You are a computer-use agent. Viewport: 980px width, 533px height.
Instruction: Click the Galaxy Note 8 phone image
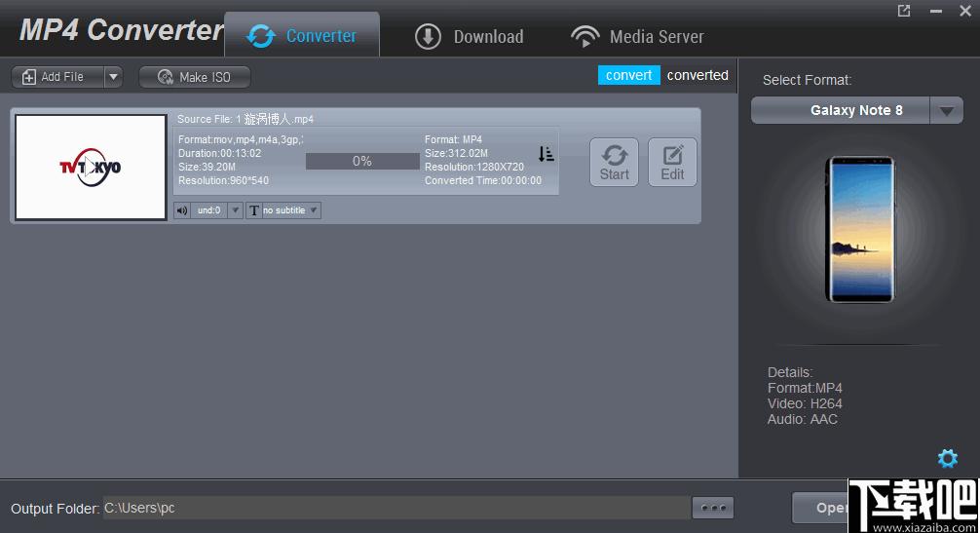tap(860, 229)
